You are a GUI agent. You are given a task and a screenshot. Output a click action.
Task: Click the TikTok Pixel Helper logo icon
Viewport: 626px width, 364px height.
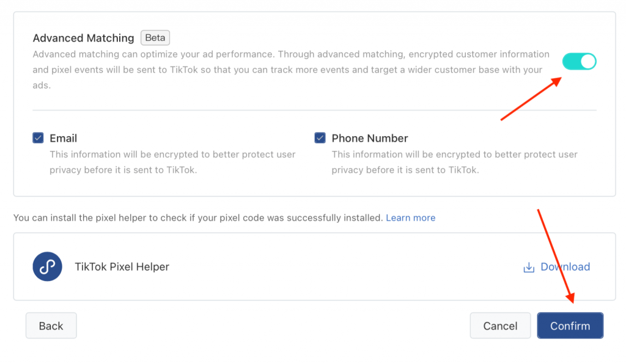(47, 267)
